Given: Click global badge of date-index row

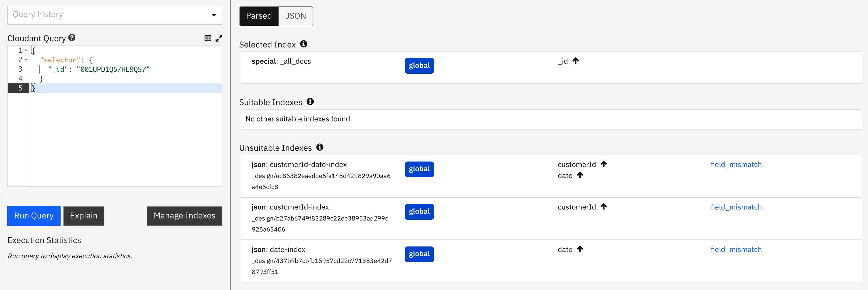Looking at the screenshot, I should (419, 254).
